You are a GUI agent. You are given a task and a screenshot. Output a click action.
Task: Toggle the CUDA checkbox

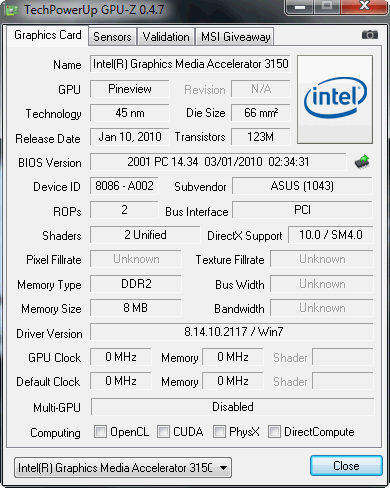[163, 431]
